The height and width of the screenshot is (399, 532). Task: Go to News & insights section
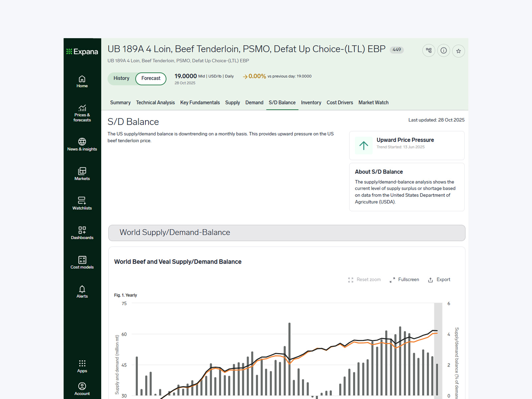82,144
